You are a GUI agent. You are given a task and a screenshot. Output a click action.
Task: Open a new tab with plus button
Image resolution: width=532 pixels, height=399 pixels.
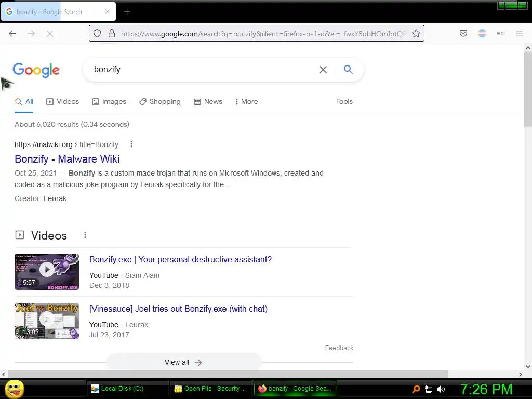pyautogui.click(x=127, y=12)
